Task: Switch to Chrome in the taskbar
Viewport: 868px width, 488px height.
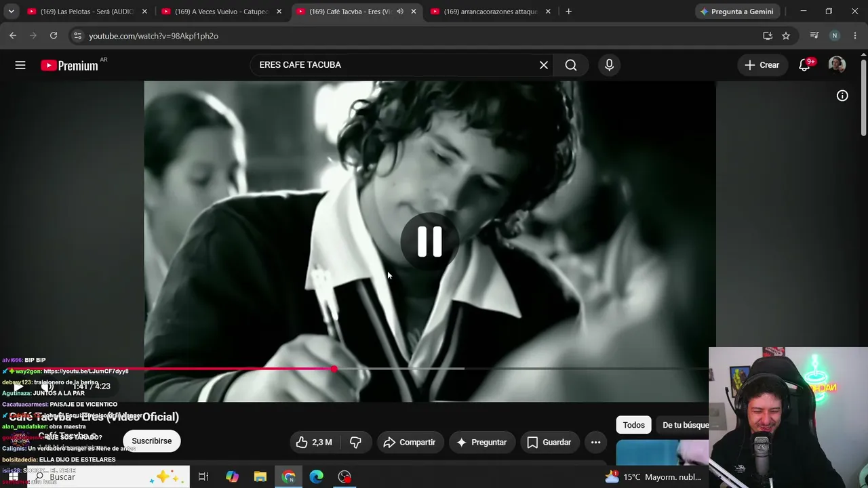Action: 289,477
